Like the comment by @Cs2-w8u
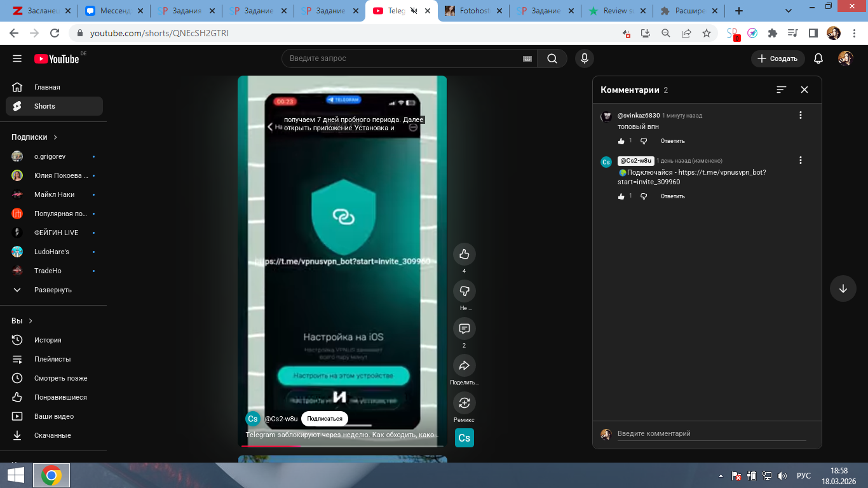This screenshot has width=868, height=488. 621,196
